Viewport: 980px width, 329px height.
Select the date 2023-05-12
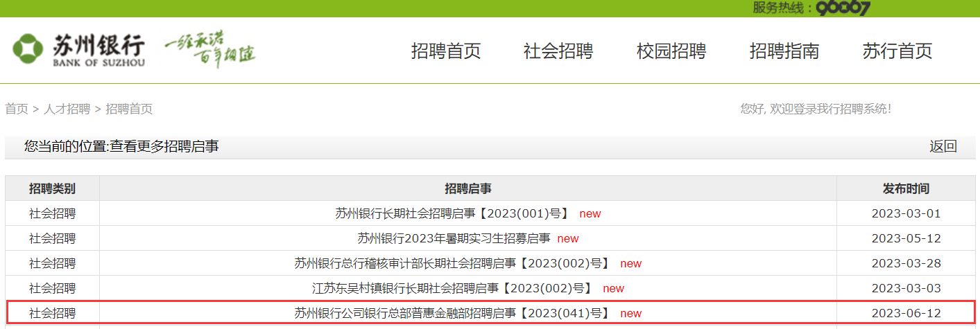[x=906, y=238]
